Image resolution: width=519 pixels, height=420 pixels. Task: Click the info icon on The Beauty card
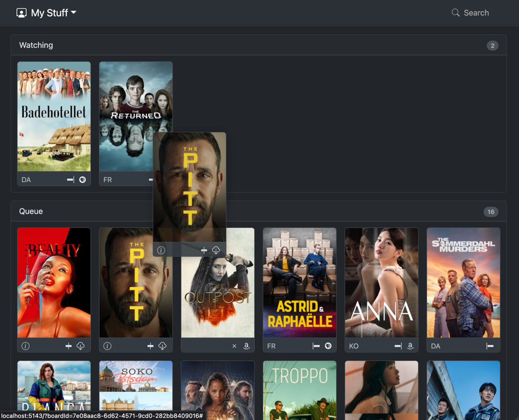click(25, 346)
